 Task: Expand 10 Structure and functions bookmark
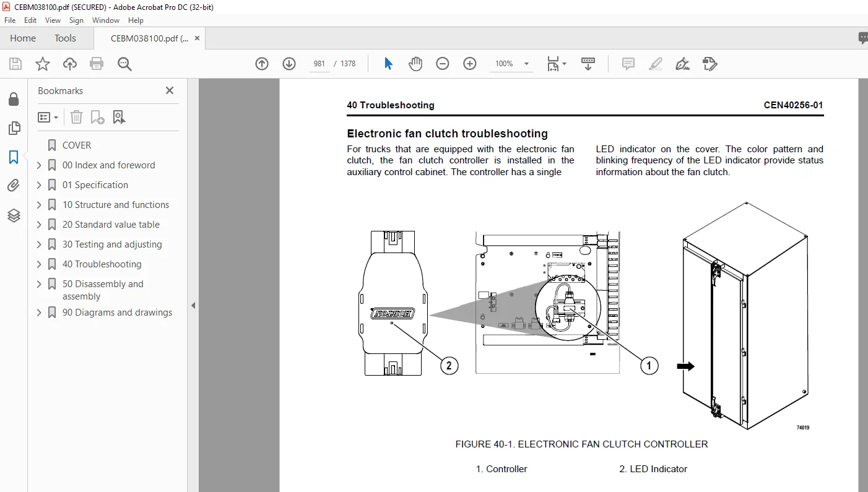39,205
